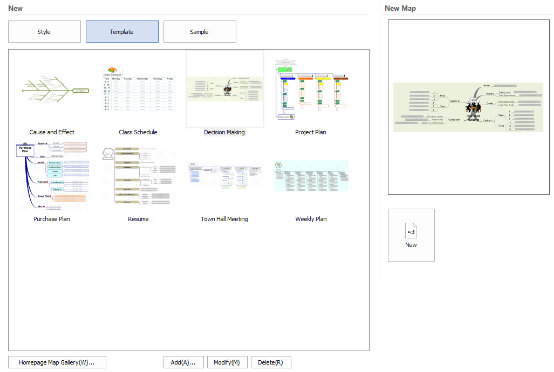Click the 'Project Plan' label
This screenshot has height=372, width=554.
(x=311, y=132)
